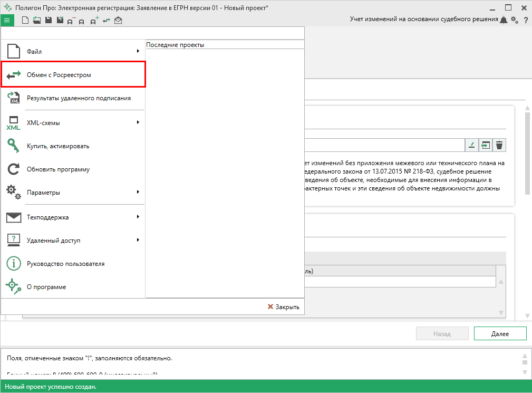Click the monitor icon for Удаленный доступ
This screenshot has width=532, height=393.
tap(14, 240)
